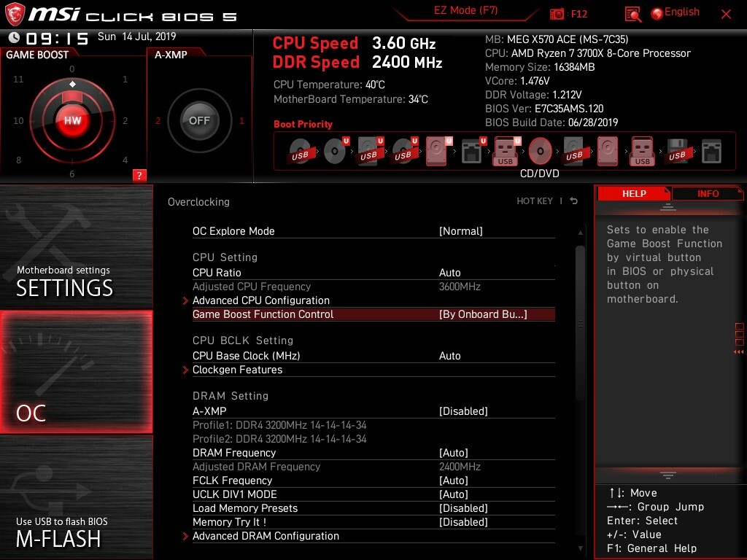Expand Advanced CPU Configuration
Viewport: 747px width, 560px height.
260,300
